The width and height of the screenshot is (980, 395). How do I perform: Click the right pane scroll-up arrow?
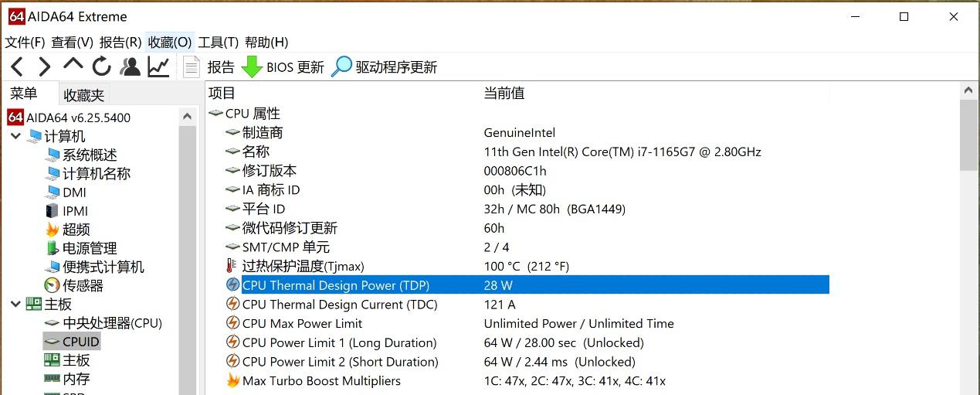click(x=968, y=91)
